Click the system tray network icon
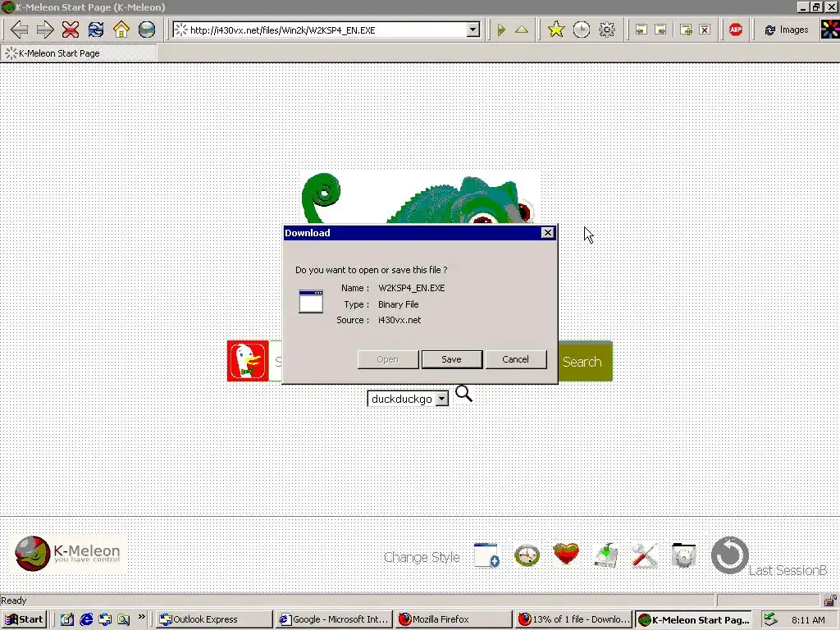This screenshot has height=630, width=840. tap(770, 619)
